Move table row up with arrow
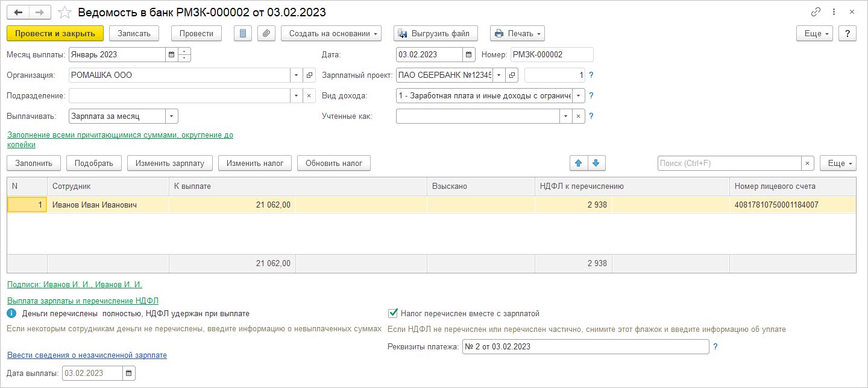 coord(578,163)
